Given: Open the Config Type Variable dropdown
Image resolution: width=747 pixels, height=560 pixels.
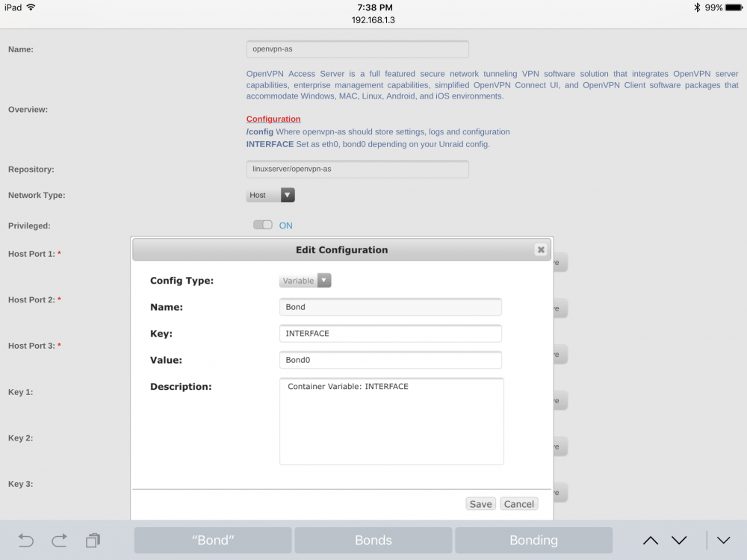Looking at the screenshot, I should click(x=305, y=281).
